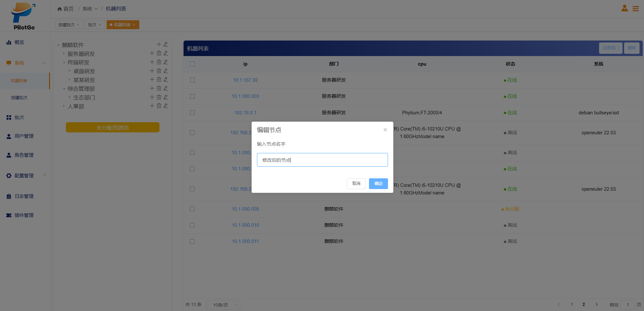Viewport: 644px width, 311px height.
Task: Close the 编辑节点 dialog with X icon
Action: pos(385,130)
